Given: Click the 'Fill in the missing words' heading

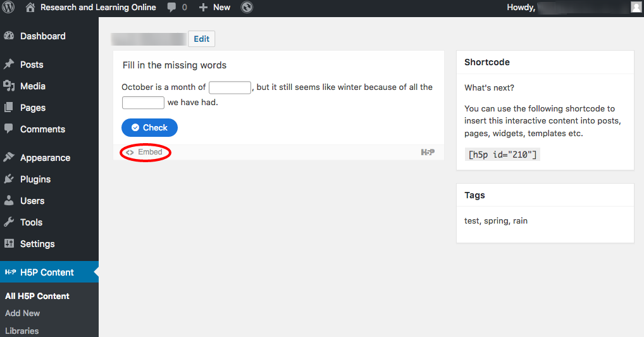Looking at the screenshot, I should point(175,65).
